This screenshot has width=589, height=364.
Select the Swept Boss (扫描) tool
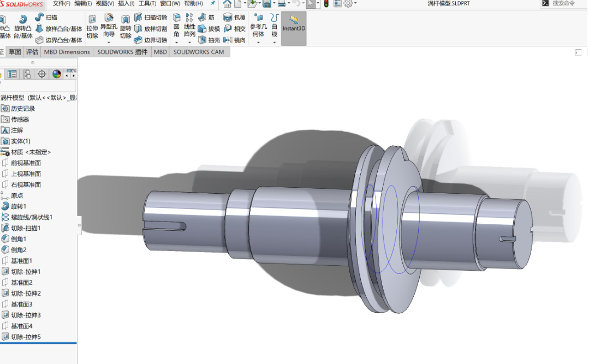(x=46, y=17)
